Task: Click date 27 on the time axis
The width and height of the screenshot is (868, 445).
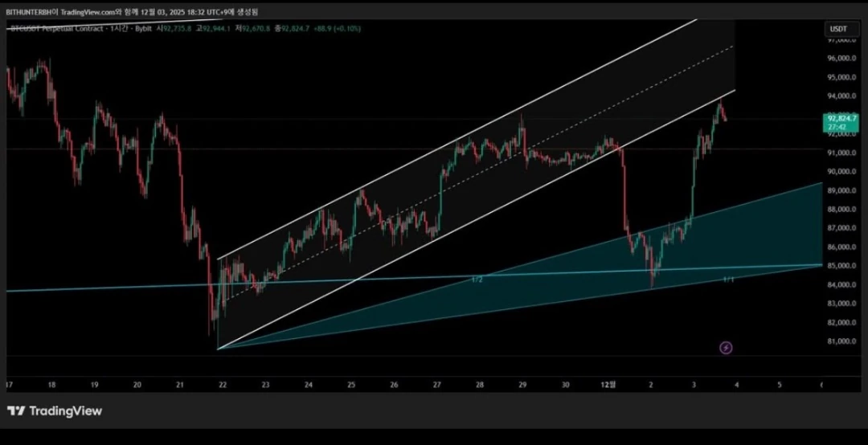Action: tap(436, 385)
